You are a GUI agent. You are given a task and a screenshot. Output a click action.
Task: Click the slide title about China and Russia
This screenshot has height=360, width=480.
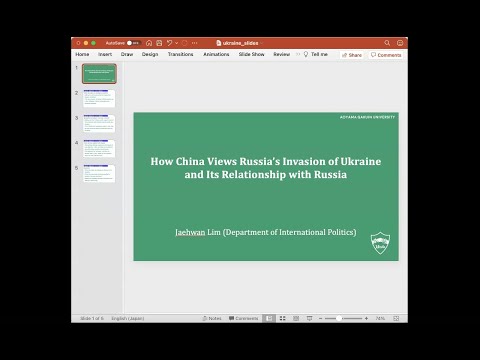(x=266, y=168)
